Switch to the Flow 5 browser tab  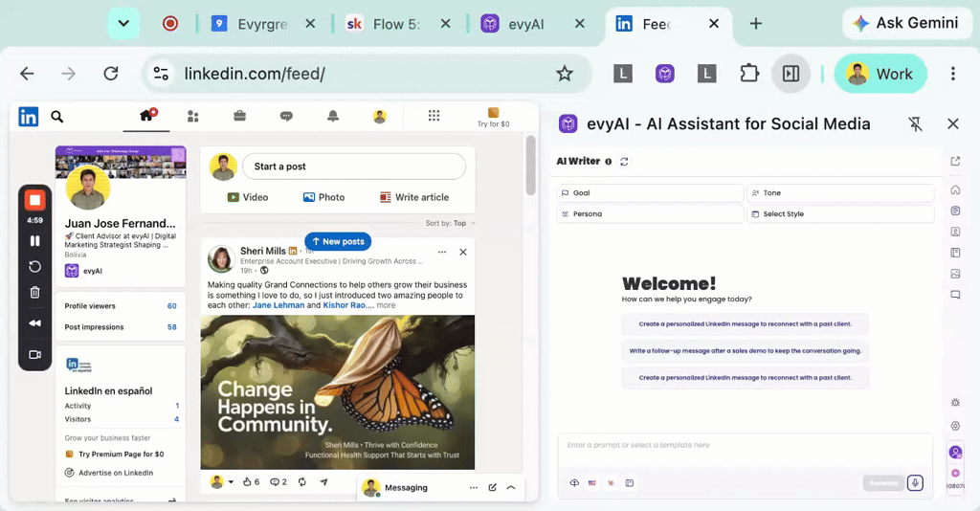[399, 24]
